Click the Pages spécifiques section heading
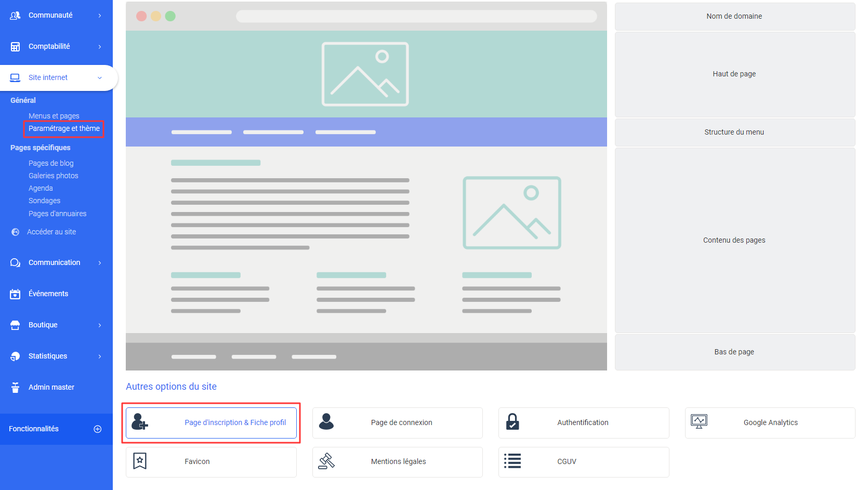The image size is (868, 490). click(x=41, y=148)
